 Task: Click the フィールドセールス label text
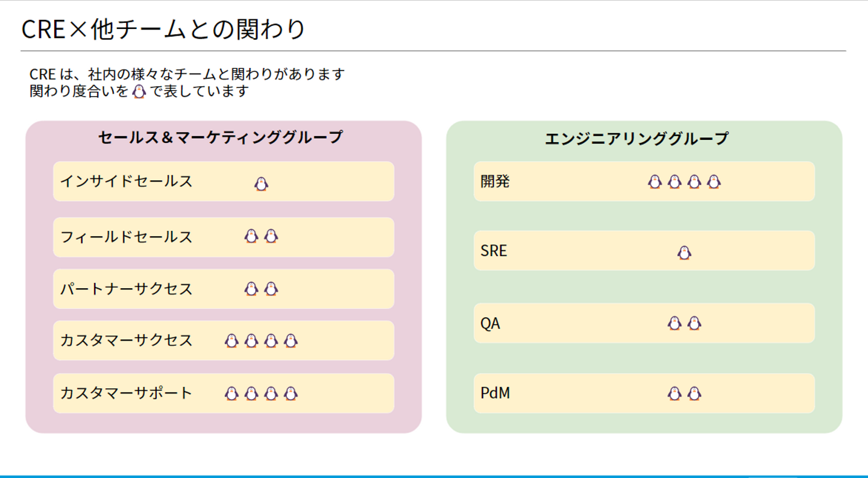[x=126, y=237]
